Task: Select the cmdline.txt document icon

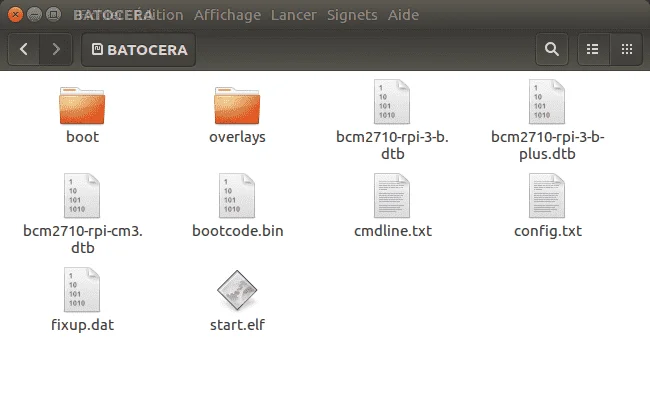Action: point(392,196)
